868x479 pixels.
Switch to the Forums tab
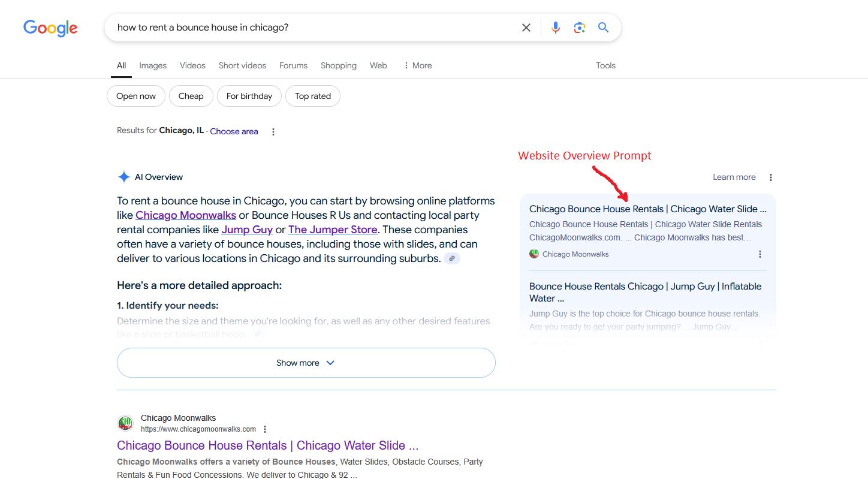[x=293, y=65]
